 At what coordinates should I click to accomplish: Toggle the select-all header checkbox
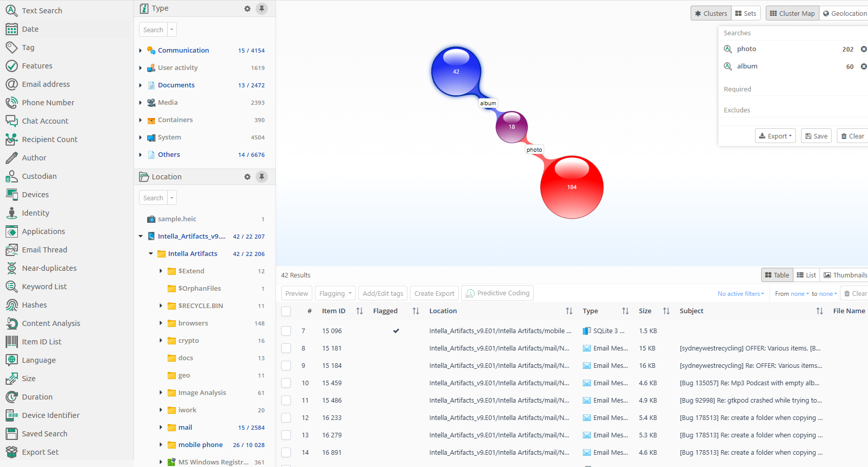[286, 311]
